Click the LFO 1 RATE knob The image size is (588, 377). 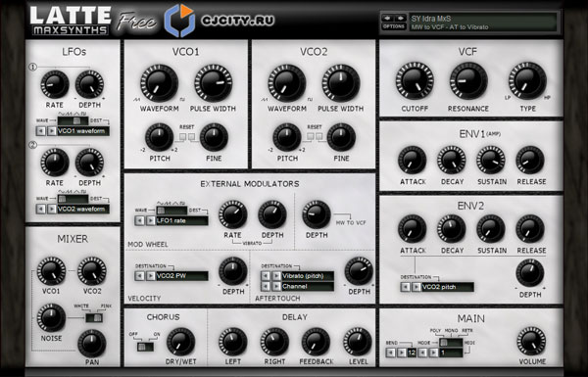55,84
